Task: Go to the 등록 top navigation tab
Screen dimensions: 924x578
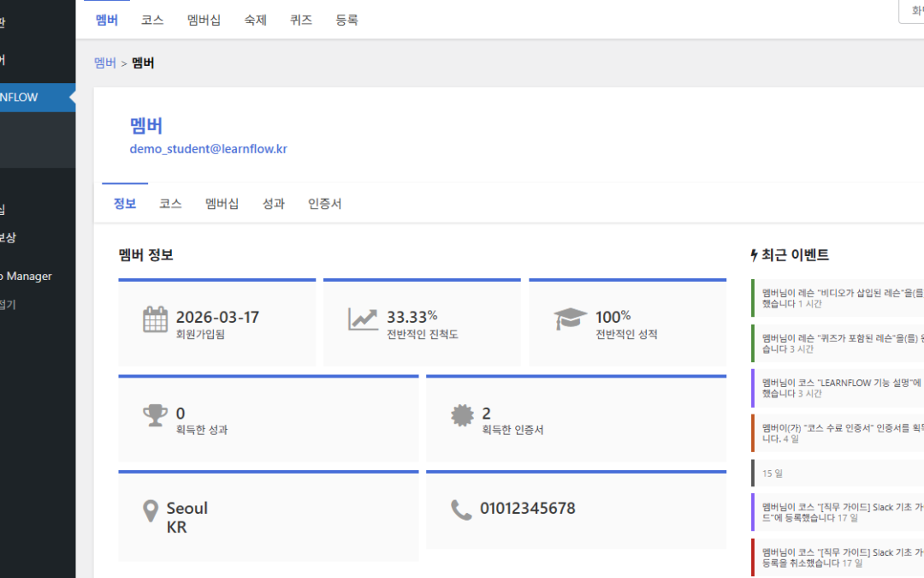Action: pos(346,20)
